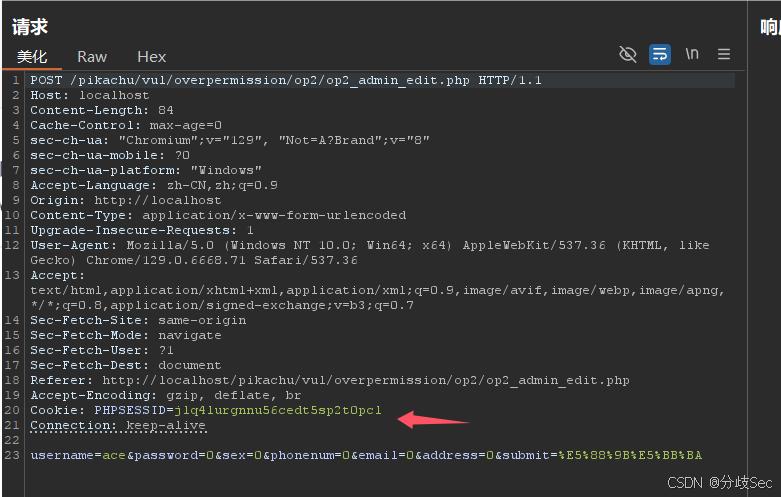This screenshot has width=781, height=497.
Task: Switch to the Hex tab
Action: tap(151, 57)
